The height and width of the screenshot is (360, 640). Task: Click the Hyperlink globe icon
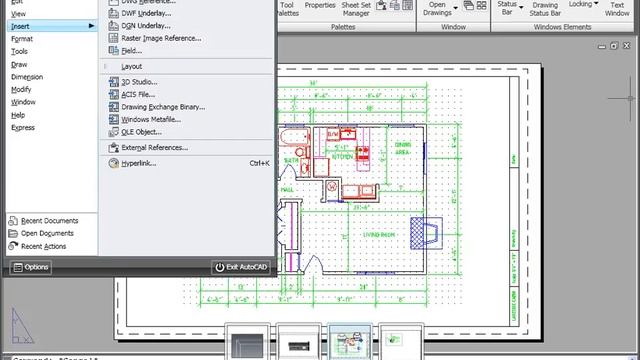point(113,163)
